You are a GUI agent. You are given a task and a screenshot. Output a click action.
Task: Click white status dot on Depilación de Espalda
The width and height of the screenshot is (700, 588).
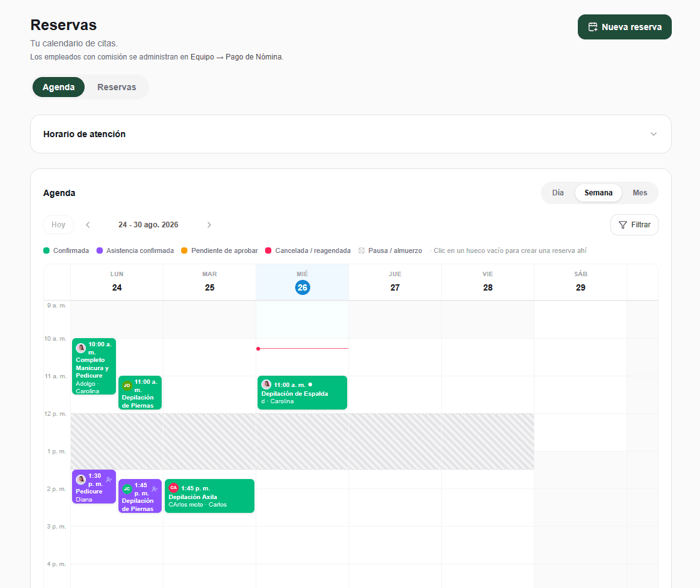click(310, 384)
